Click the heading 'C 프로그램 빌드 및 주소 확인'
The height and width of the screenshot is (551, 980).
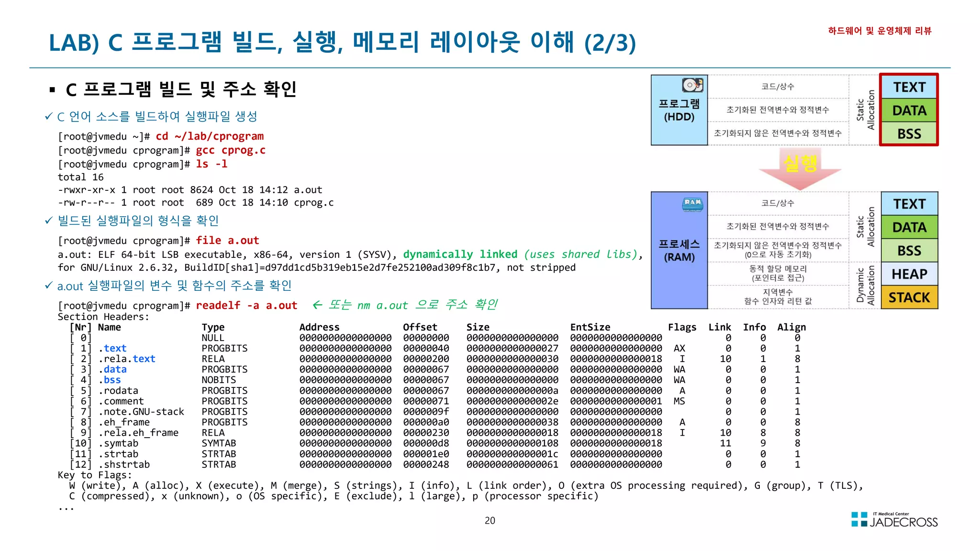(181, 89)
